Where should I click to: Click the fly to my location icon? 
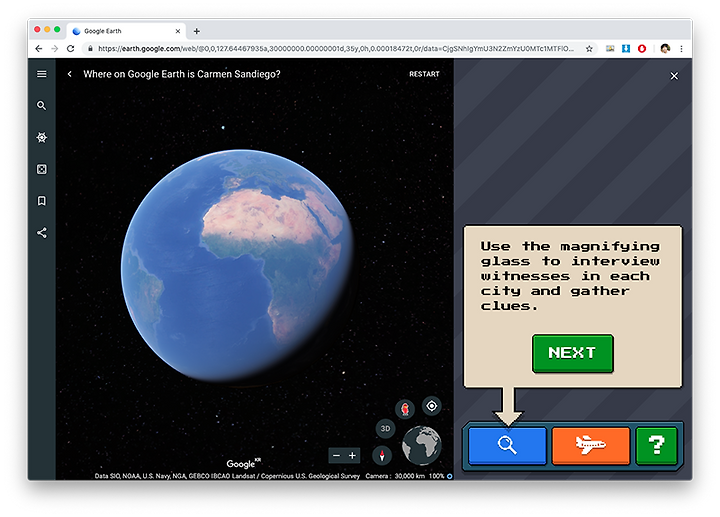click(432, 406)
